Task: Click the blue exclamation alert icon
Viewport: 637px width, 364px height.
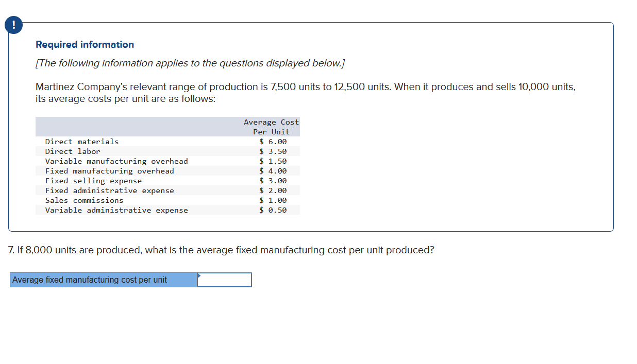Action: click(x=14, y=25)
